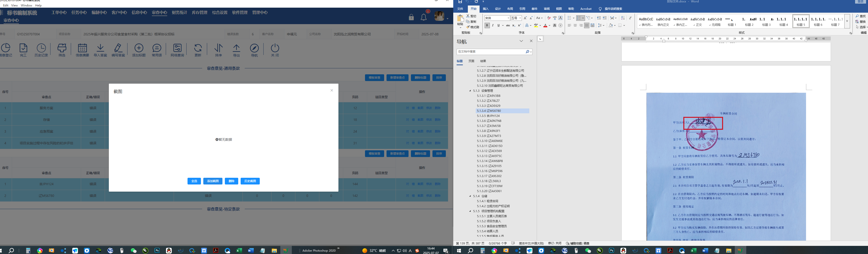Switch to the 页面 tab in navigation pane
This screenshot has height=254, width=868.
471,61
